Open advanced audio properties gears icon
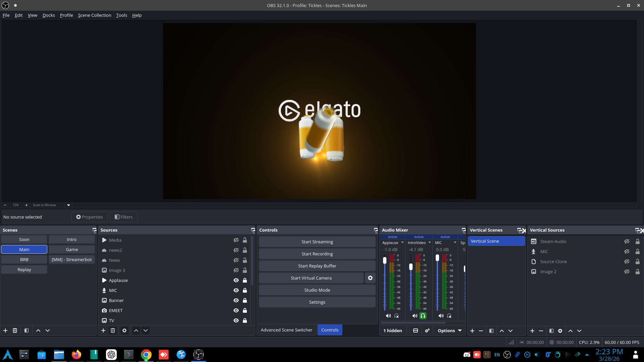Image resolution: width=644 pixels, height=362 pixels. click(427, 330)
